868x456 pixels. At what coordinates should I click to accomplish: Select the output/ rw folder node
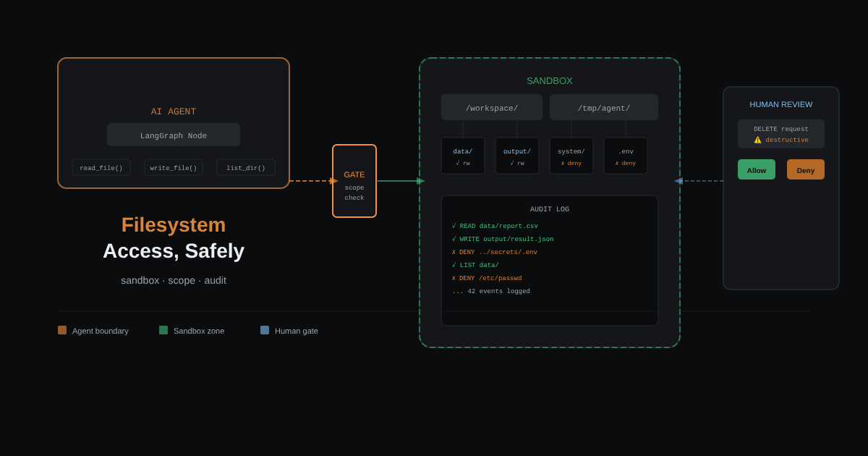517,156
